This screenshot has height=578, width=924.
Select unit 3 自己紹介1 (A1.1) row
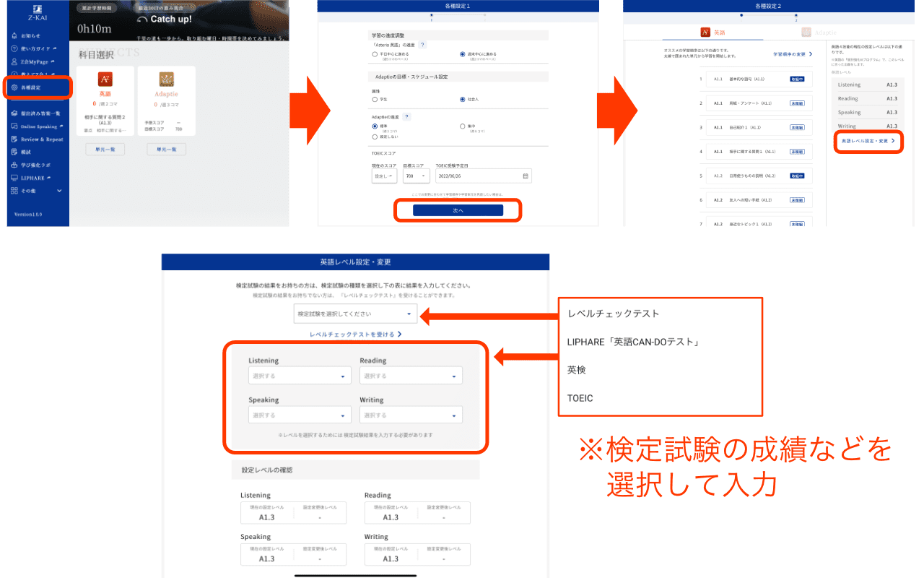759,127
